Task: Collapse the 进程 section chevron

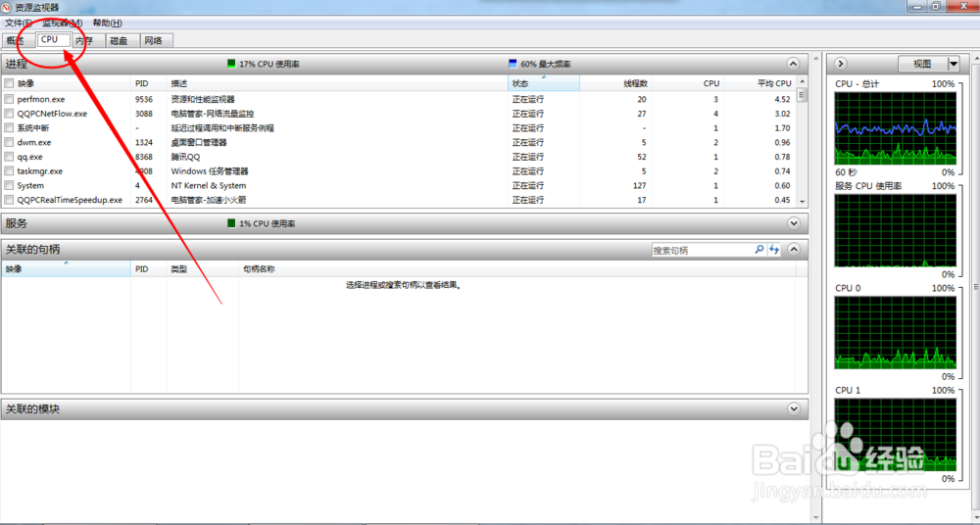Action: 793,64
